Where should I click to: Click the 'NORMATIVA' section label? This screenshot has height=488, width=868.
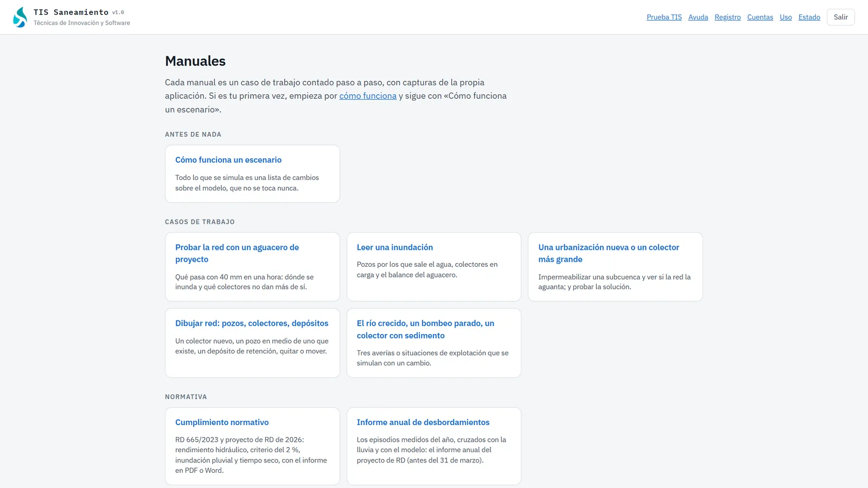[186, 397]
